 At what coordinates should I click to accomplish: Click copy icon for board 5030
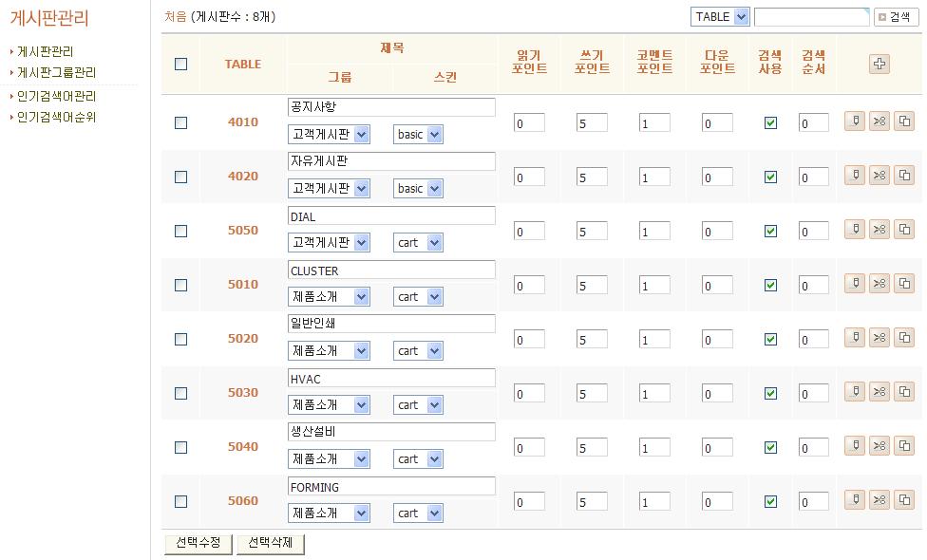[904, 392]
